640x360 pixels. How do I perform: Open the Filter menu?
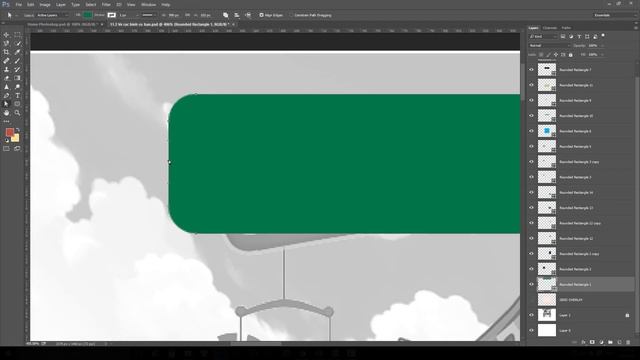pos(106,4)
